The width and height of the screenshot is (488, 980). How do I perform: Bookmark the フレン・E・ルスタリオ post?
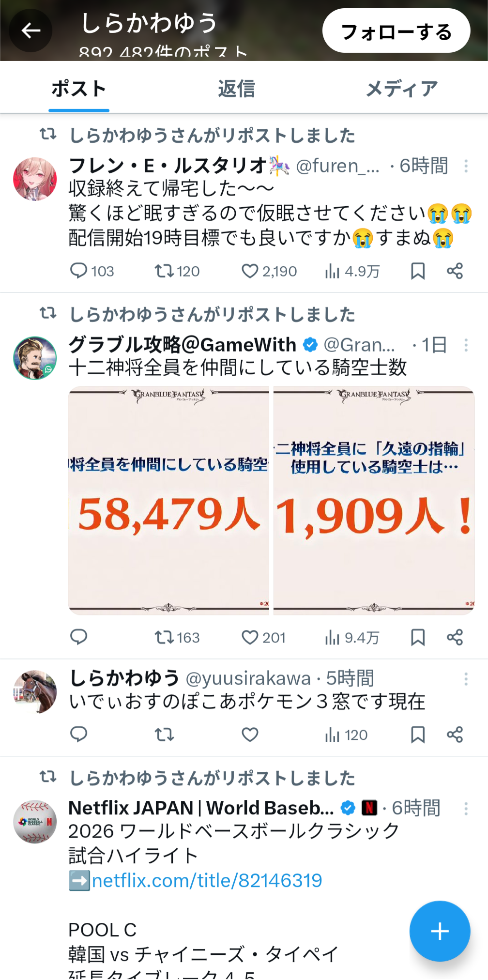(418, 271)
